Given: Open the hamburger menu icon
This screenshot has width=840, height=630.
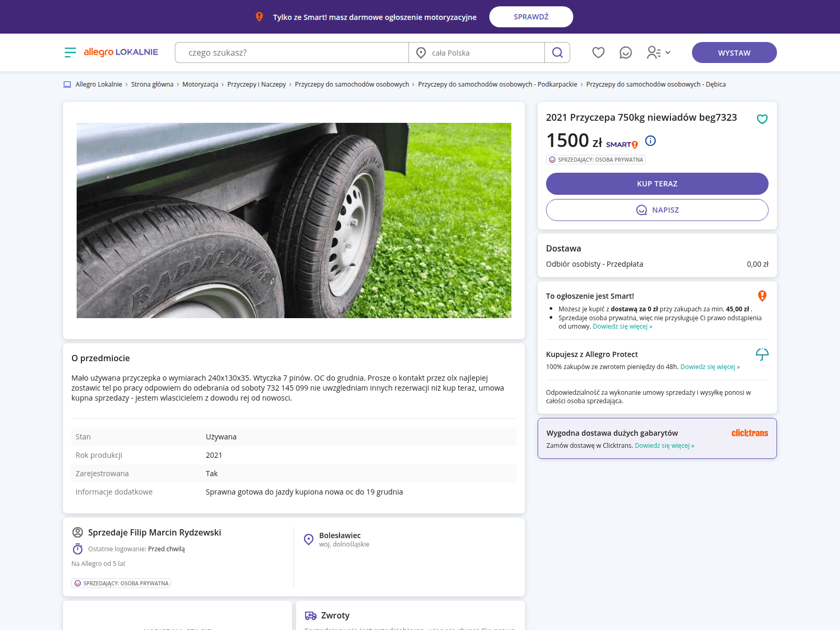Looking at the screenshot, I should (70, 52).
